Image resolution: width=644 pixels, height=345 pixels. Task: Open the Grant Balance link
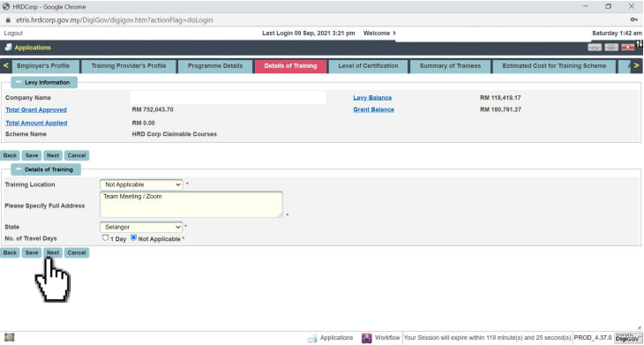[374, 109]
